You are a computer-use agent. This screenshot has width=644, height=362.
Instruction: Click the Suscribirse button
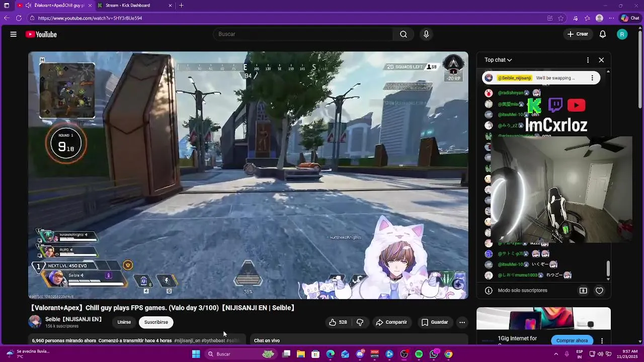[x=156, y=322]
